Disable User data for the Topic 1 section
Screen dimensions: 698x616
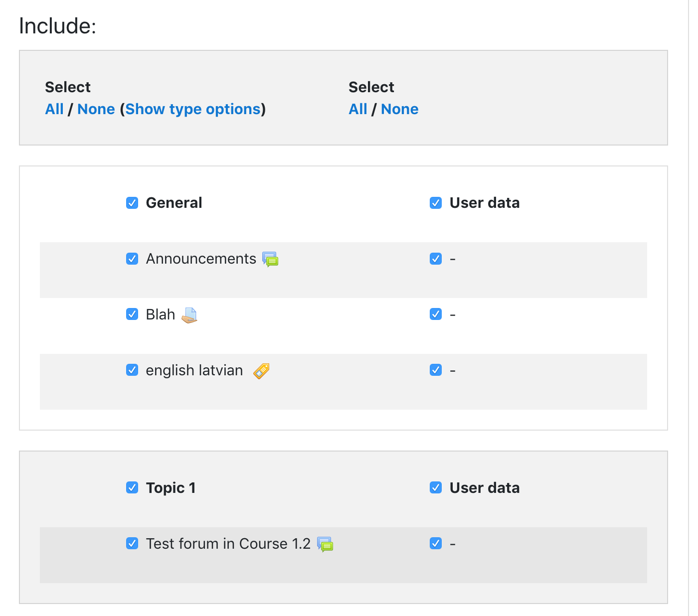coord(436,487)
